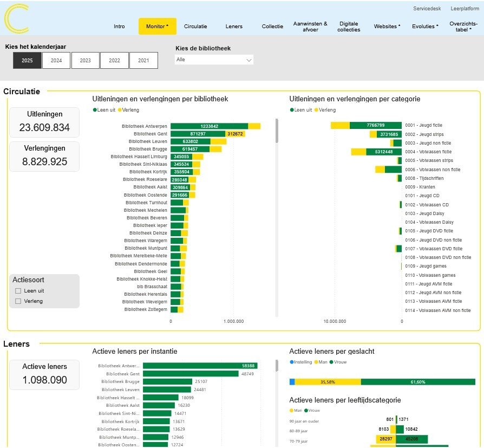Select Bibliotheek Gent Verleng bar 312672
484x448 pixels.
coord(235,134)
